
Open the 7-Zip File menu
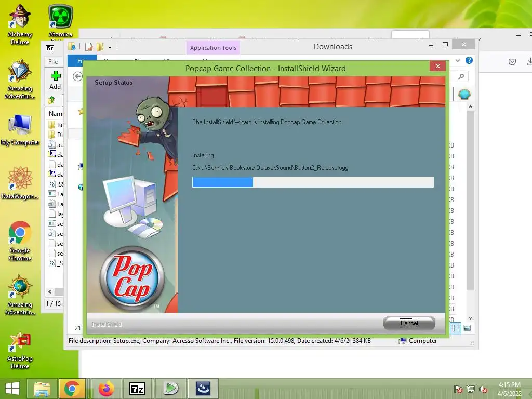(53, 61)
